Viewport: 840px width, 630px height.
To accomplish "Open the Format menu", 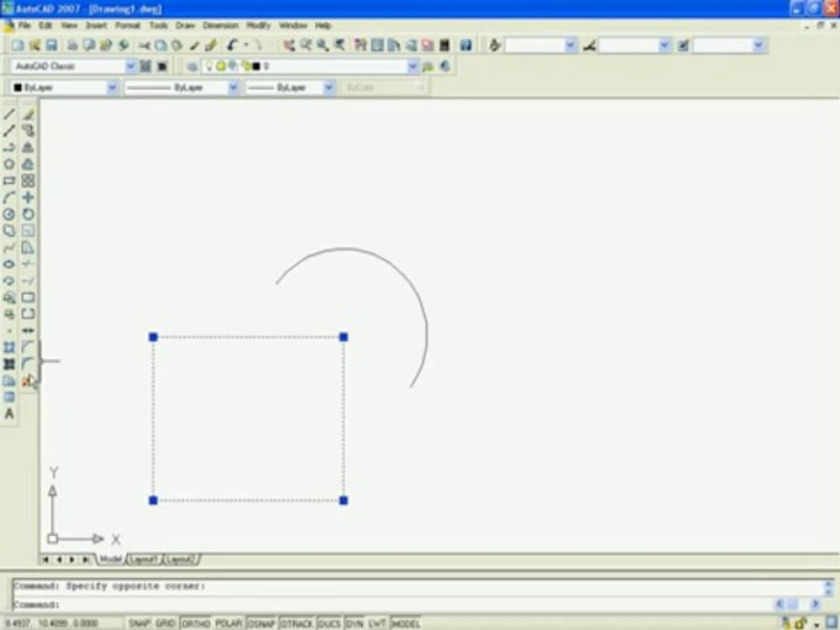I will pyautogui.click(x=128, y=25).
